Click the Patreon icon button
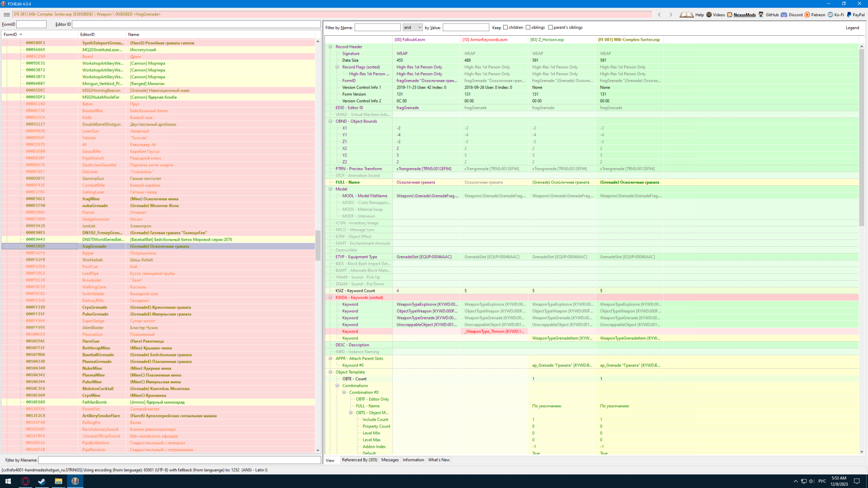 (x=807, y=14)
